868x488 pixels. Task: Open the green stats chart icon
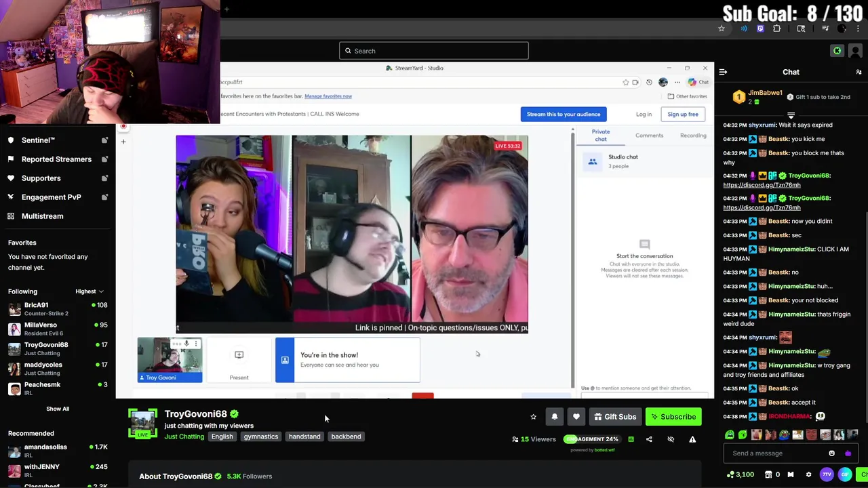(x=631, y=439)
